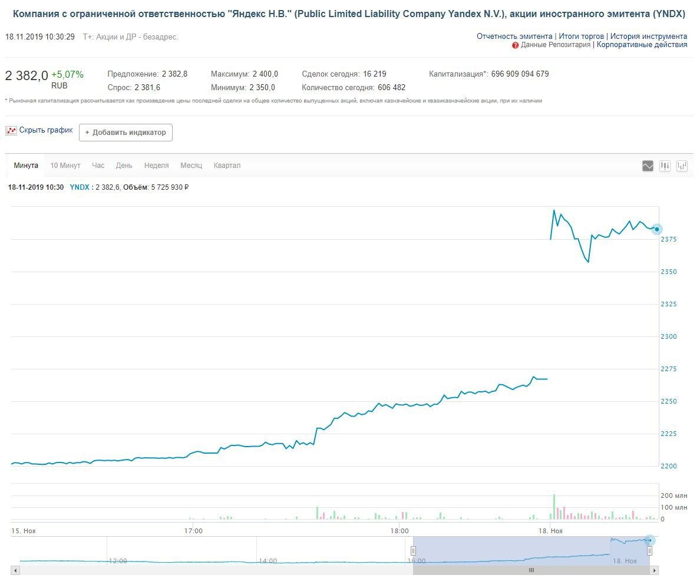Viewport: 700px width, 588px height.
Task: Select the Минута interval tab
Action: pos(26,166)
